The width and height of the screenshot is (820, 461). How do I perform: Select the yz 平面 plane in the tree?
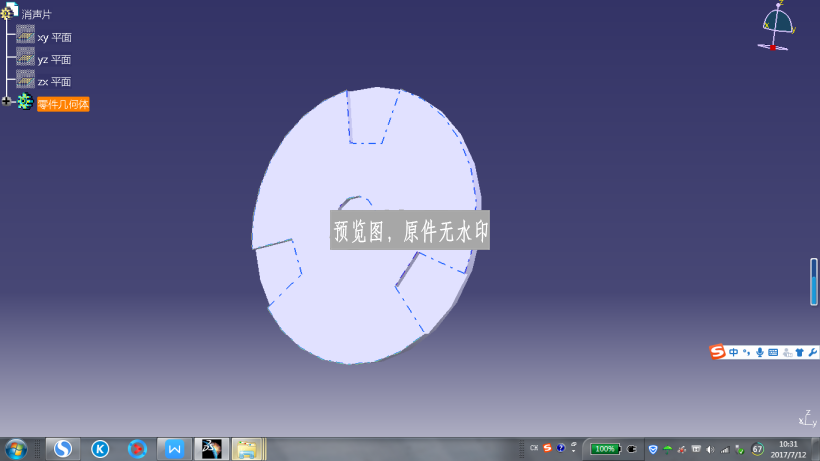pos(54,60)
